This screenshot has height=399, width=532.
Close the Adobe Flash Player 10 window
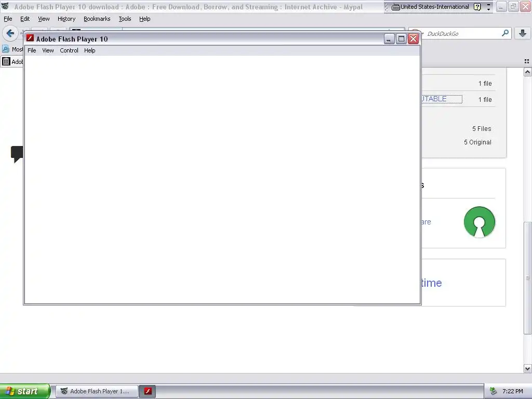point(413,39)
